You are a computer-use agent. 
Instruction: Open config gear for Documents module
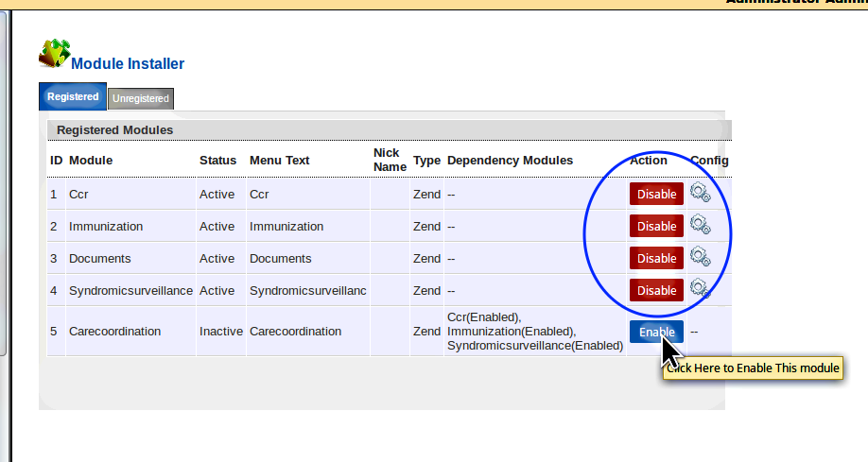point(700,257)
